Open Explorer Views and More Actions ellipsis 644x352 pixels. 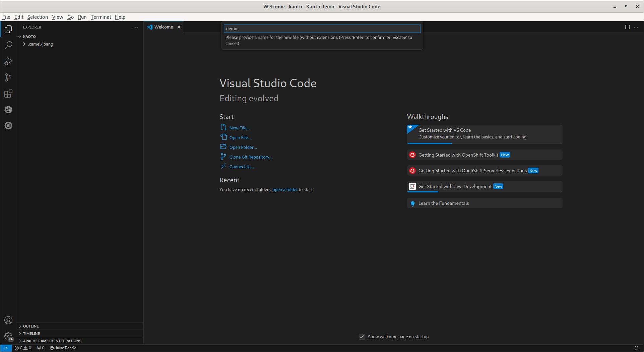136,27
